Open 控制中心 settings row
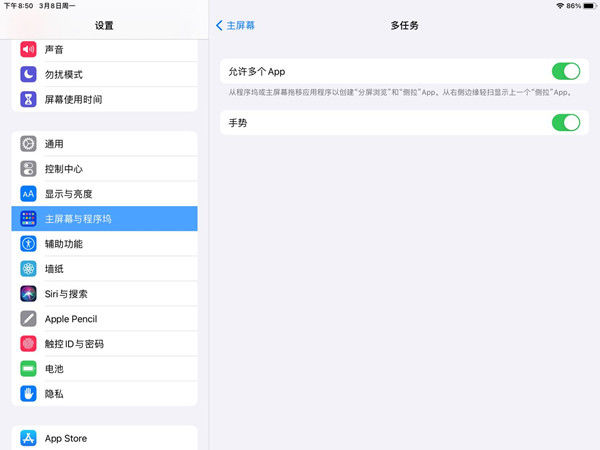Viewport: 600px width, 450px height. click(104, 169)
